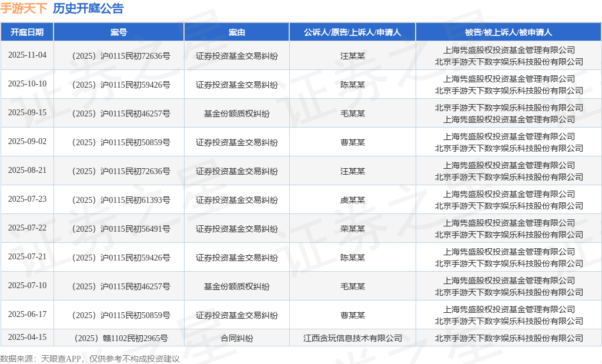
Task: Click defendant 北京手游天下数字娱乐科技股份有限公司 in the 2025-04-15 row
Action: [509, 338]
